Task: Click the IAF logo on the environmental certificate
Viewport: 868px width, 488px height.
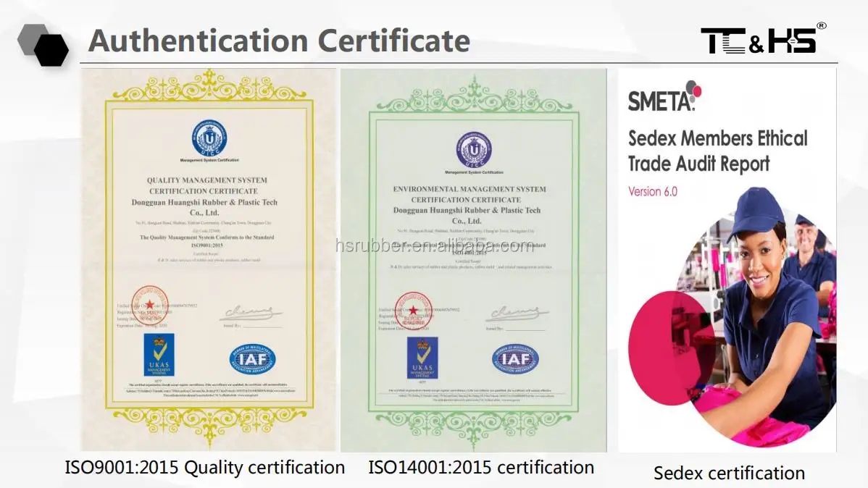Action: click(x=515, y=359)
